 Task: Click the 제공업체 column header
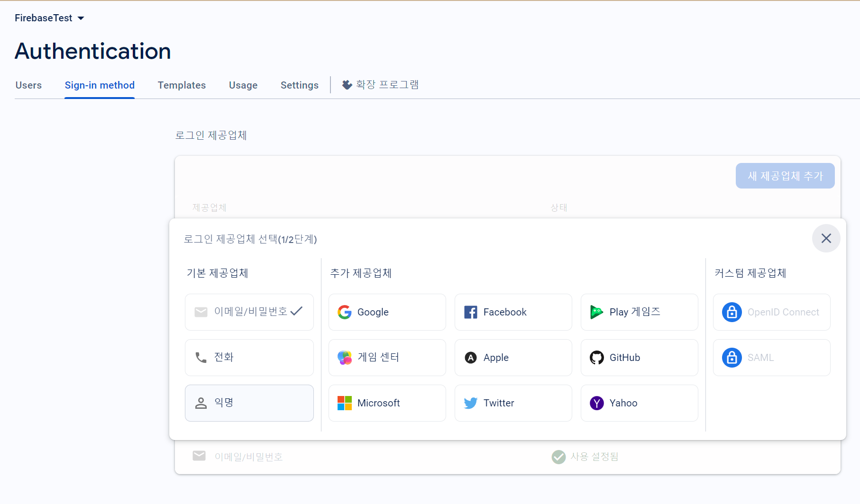tap(209, 207)
